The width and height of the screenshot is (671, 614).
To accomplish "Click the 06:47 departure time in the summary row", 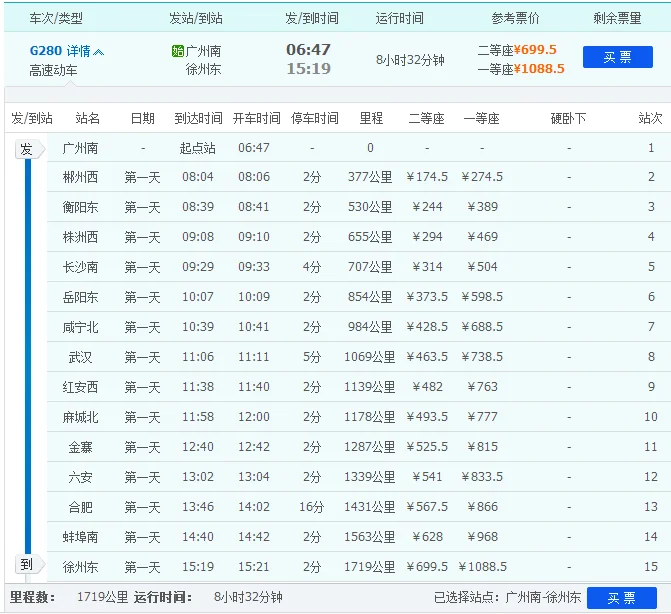I will [x=308, y=50].
